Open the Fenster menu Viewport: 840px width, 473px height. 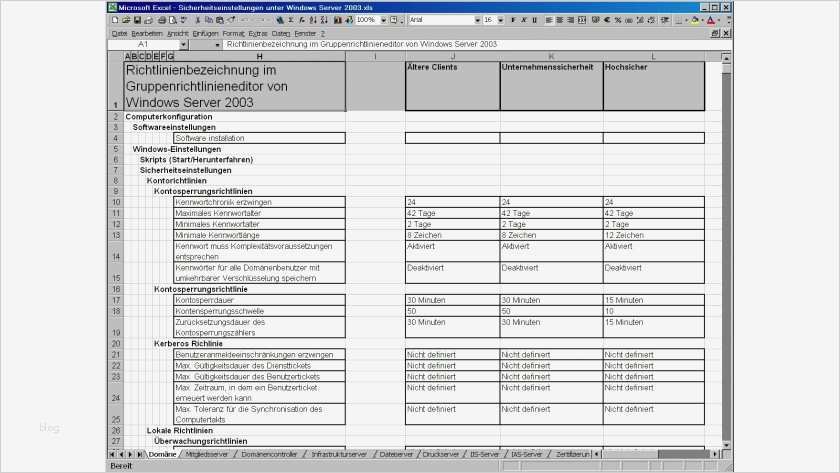pos(305,33)
